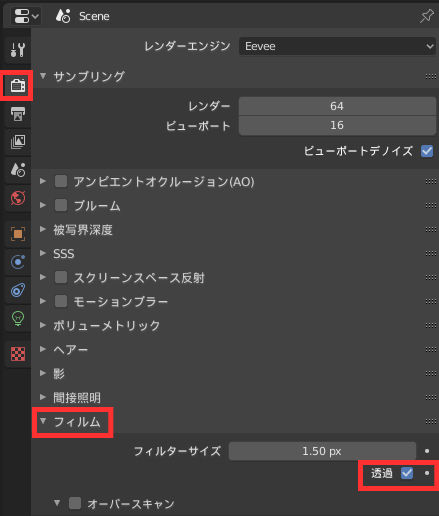Image resolution: width=439 pixels, height=516 pixels.
Task: Toggle ビューポートデノイズ checkbox
Action: click(427, 151)
